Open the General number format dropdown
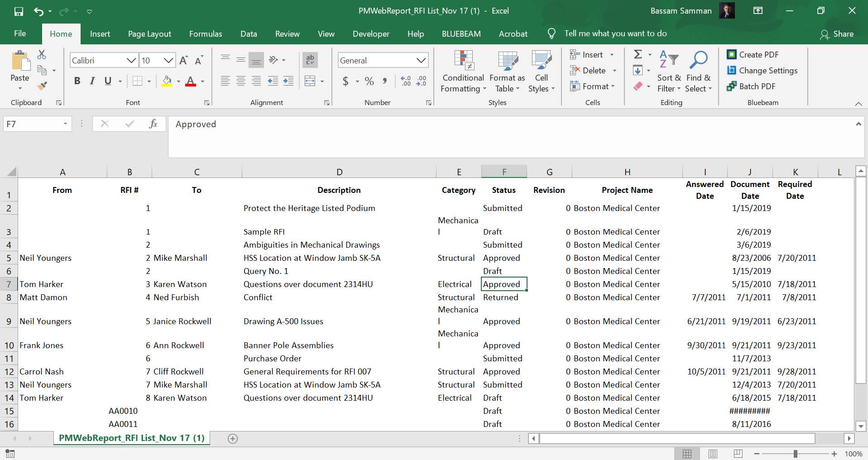This screenshot has height=460, width=868. pos(421,60)
